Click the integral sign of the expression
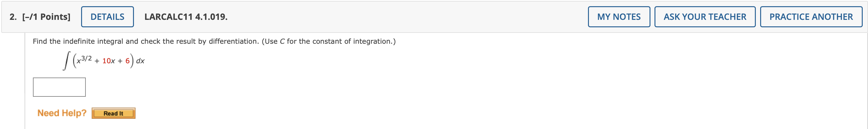Screen dimensions: 868x129 [x=67, y=61]
